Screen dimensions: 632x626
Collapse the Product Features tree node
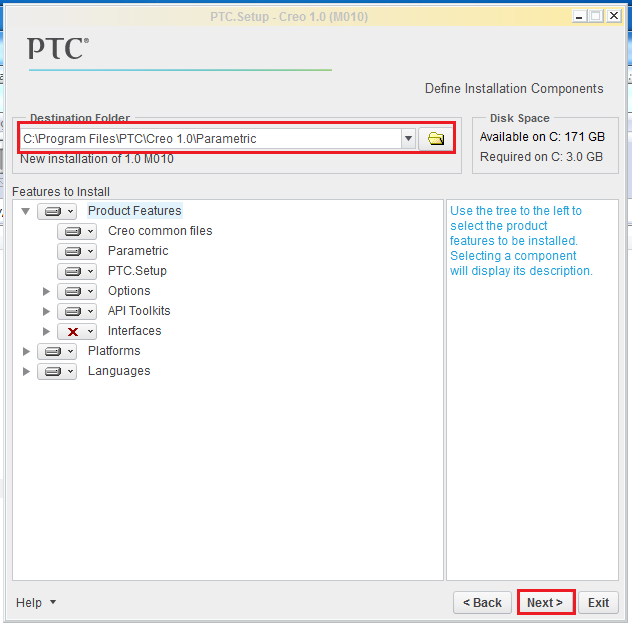tap(26, 211)
